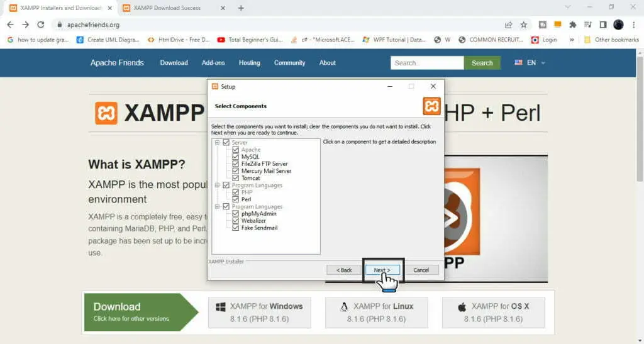The image size is (644, 344).
Task: Open the Create UML Diagra... bookmark
Action: [x=108, y=40]
